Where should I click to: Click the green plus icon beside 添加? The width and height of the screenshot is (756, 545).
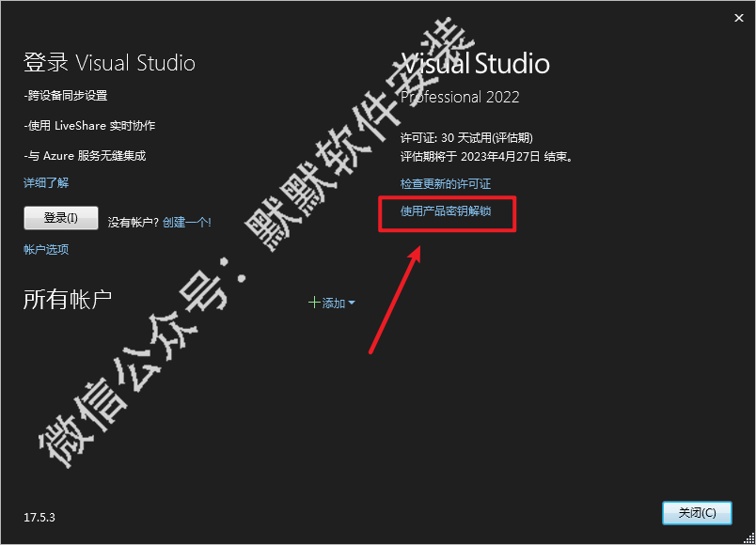(x=314, y=303)
